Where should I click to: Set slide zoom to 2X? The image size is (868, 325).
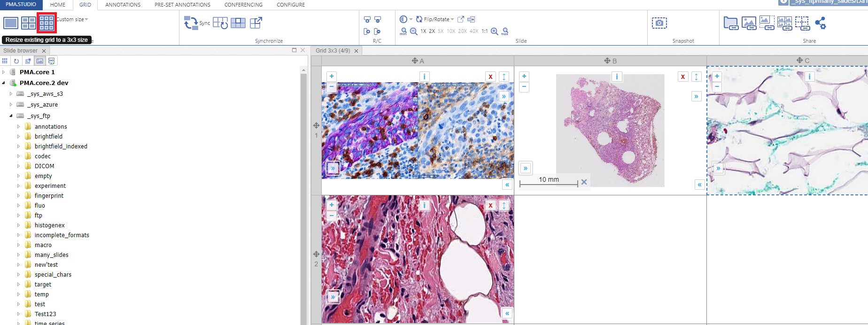(x=432, y=31)
